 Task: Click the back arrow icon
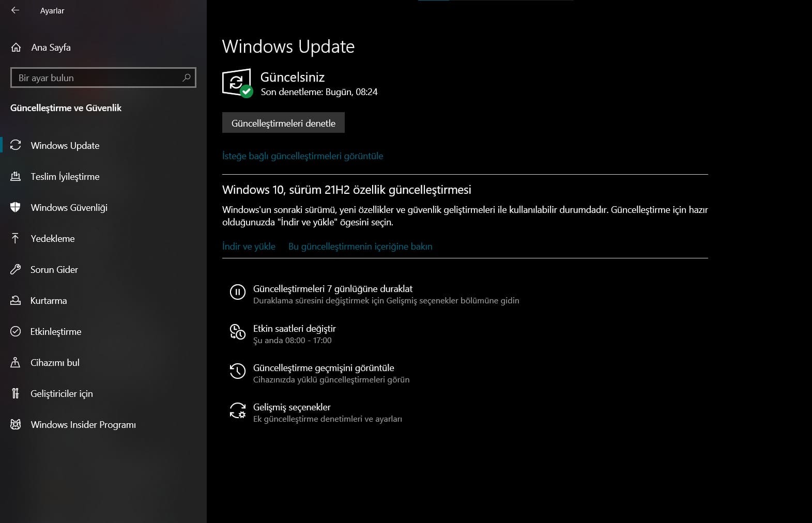(15, 10)
